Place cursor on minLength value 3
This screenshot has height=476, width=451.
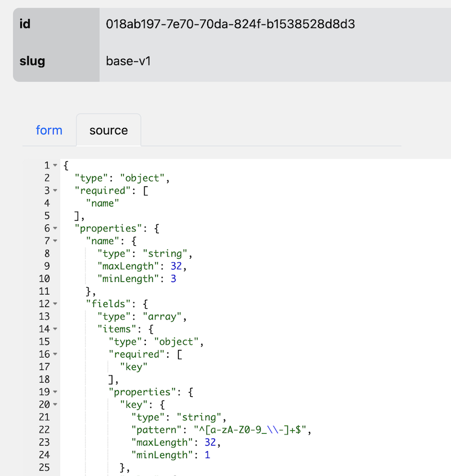[173, 278]
